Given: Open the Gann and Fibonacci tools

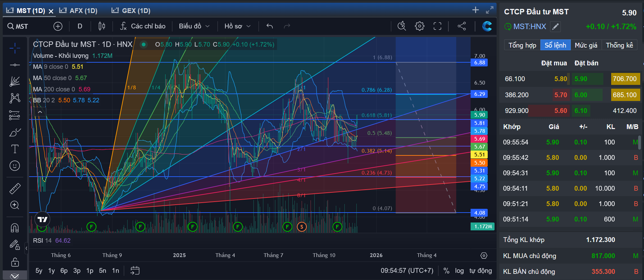Looking at the screenshot, I should pos(15,81).
